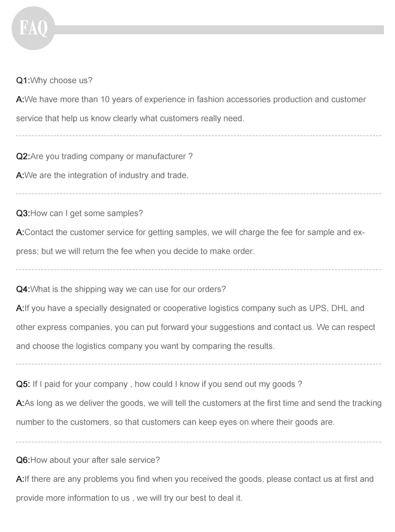The image size is (395, 532).
Task: Click the "integration of industry and trade" answer
Action: pyautogui.click(x=106, y=176)
